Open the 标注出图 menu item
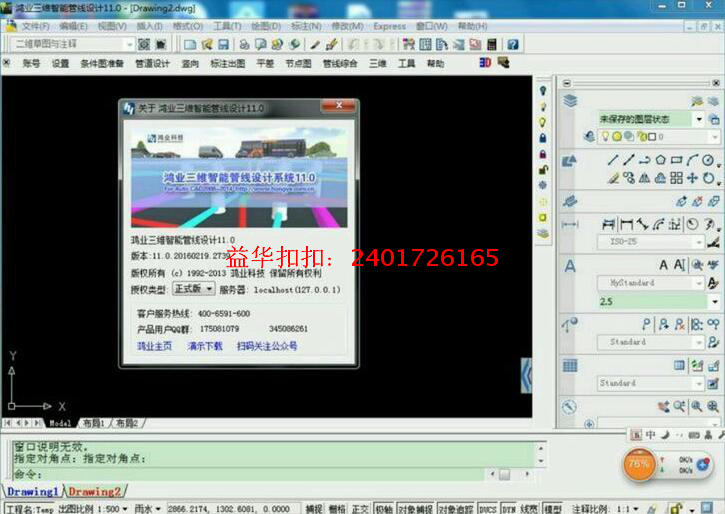The width and height of the screenshot is (725, 514). coord(227,63)
